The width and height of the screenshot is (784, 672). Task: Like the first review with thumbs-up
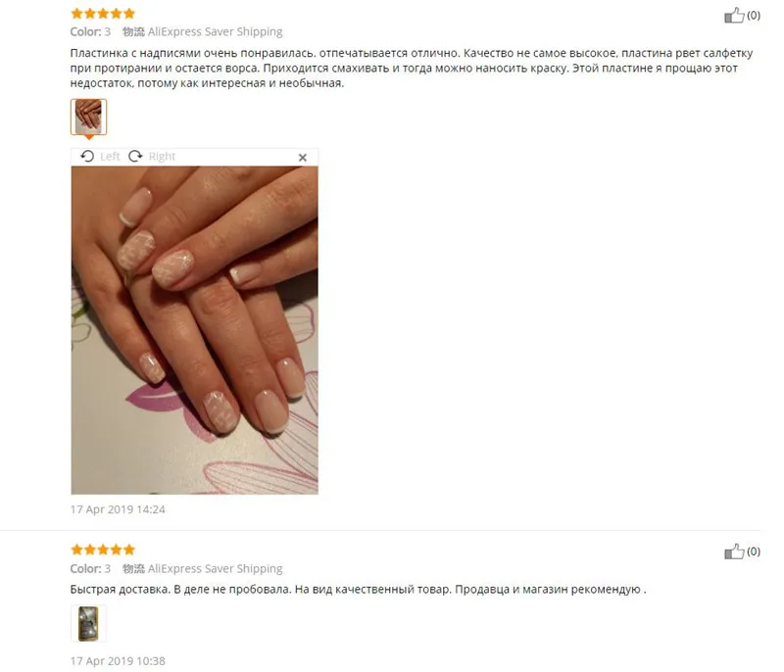[734, 16]
